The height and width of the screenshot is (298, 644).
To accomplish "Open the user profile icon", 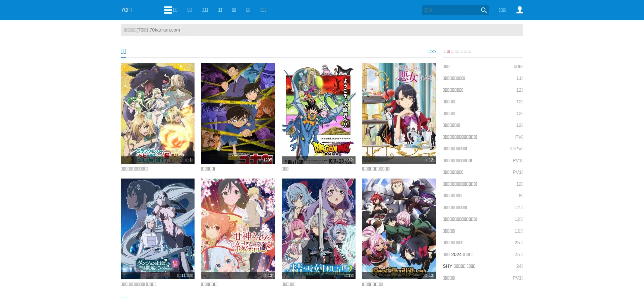I will pos(520,10).
